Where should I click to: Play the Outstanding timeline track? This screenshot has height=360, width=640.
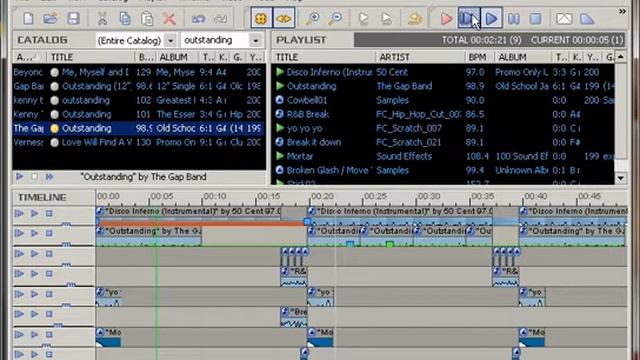click(x=34, y=233)
